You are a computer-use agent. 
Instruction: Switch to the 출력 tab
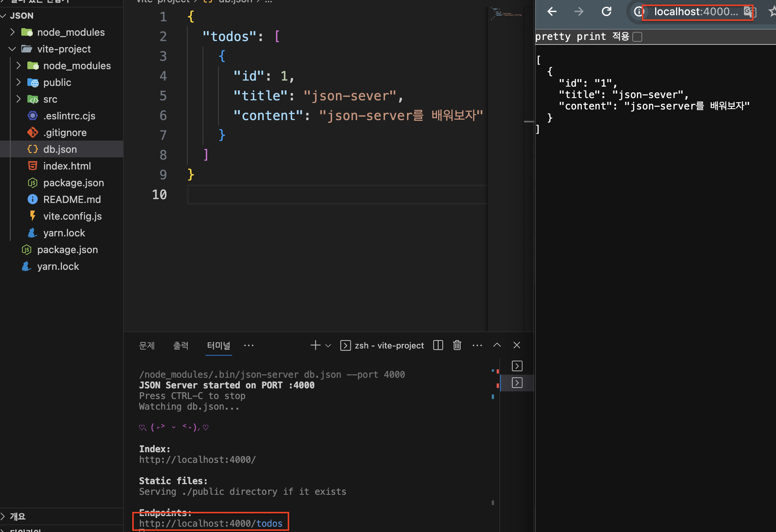tap(181, 345)
